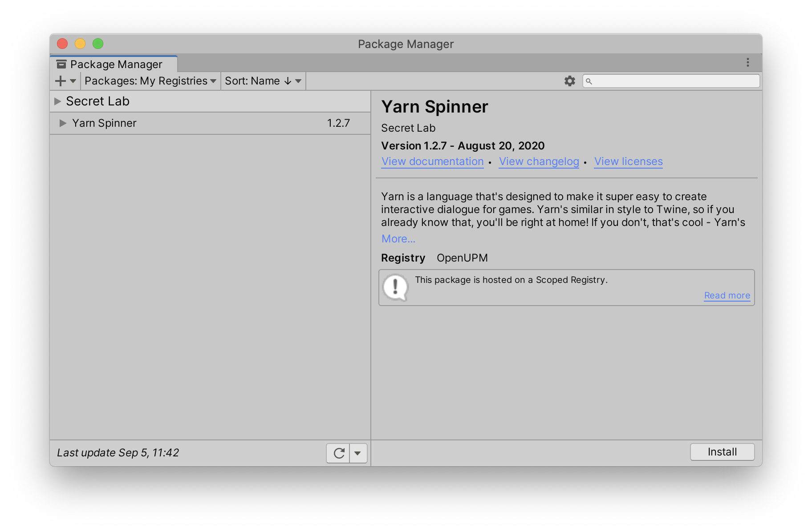
Task: Expand Yarn Spinner package versions
Action: (63, 123)
